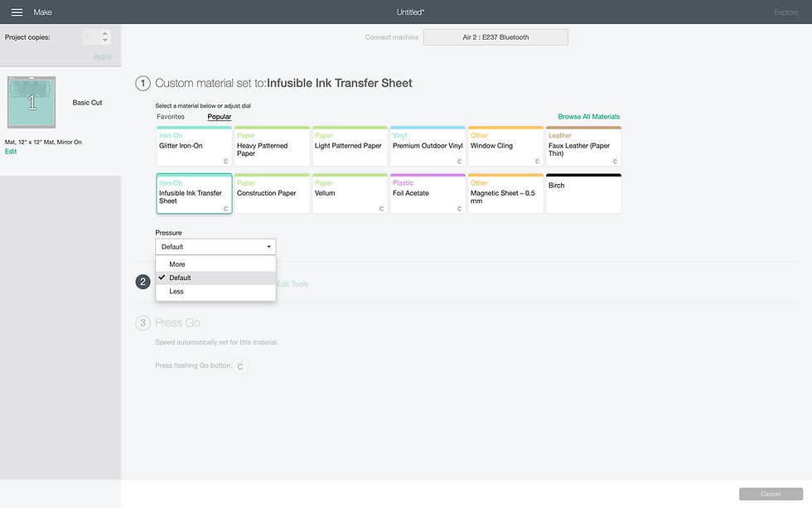Click the Cricut icon on Infusible Ink card

[x=225, y=208]
